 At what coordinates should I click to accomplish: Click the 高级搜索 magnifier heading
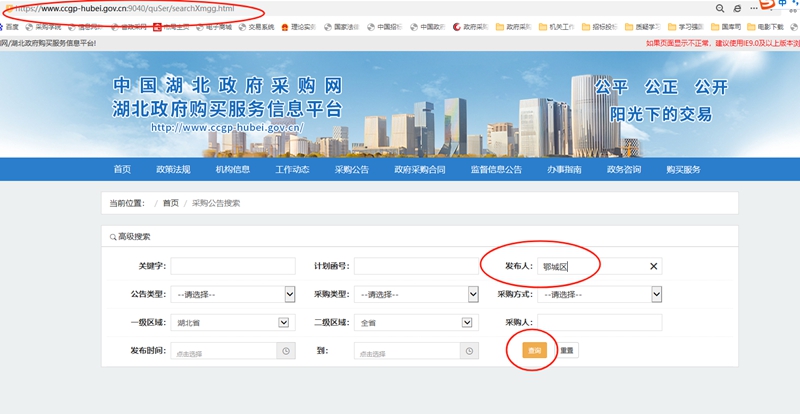click(130, 237)
